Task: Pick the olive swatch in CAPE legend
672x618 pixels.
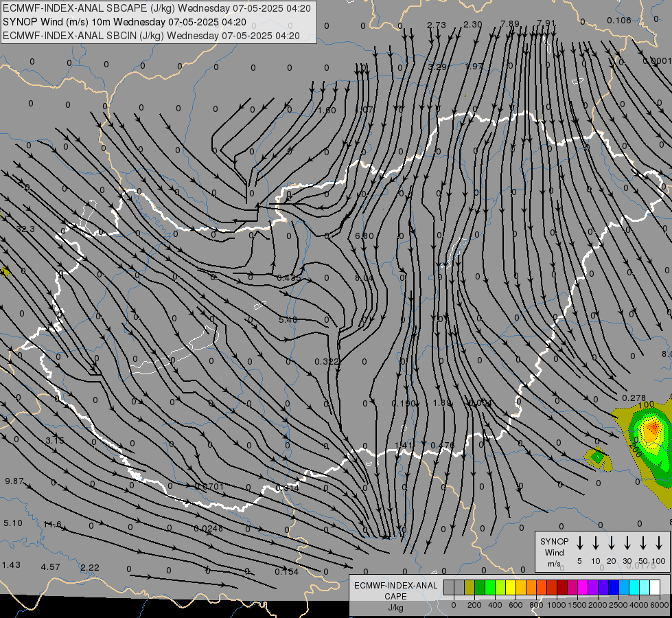Action: (470, 587)
